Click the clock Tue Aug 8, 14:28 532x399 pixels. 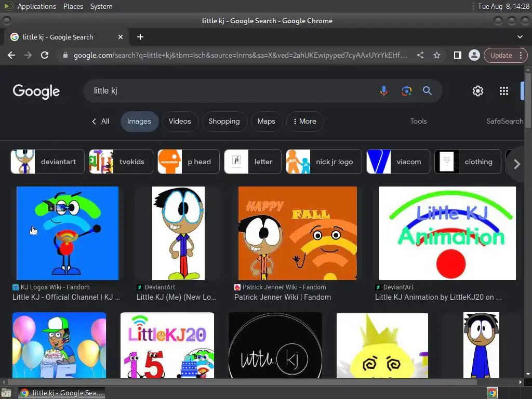[503, 6]
